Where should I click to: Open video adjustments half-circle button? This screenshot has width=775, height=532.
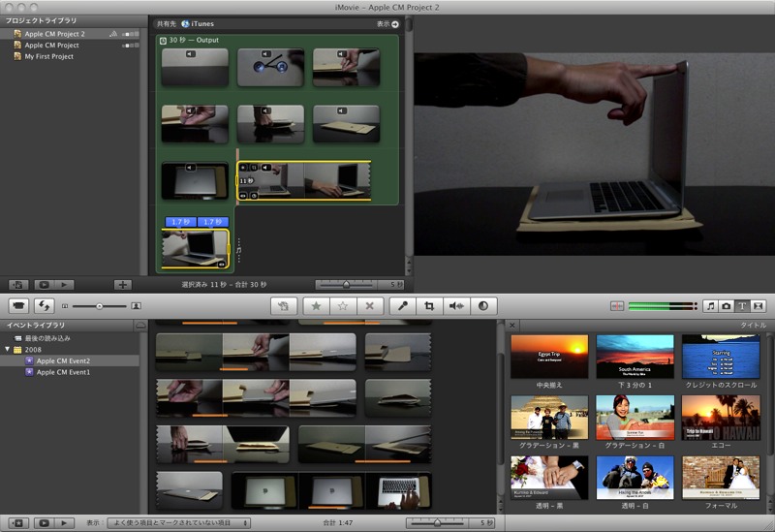482,306
